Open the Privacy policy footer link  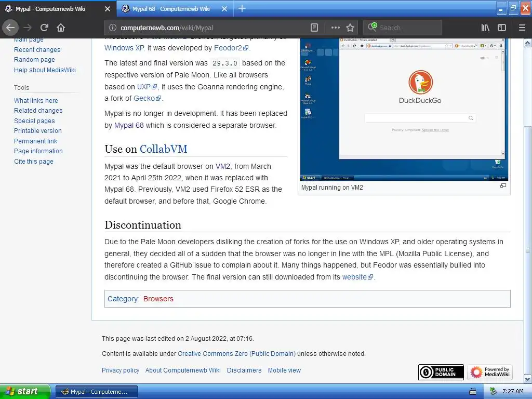121,370
